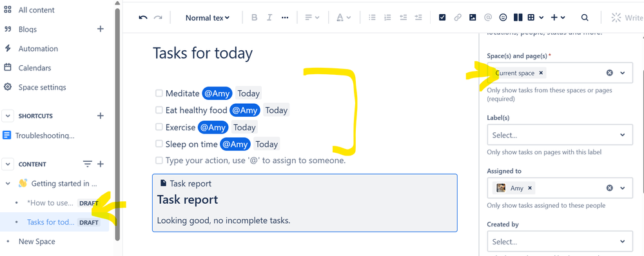The width and height of the screenshot is (644, 256).
Task: Expand the Space(s) and page(s) dropdown
Action: (623, 73)
